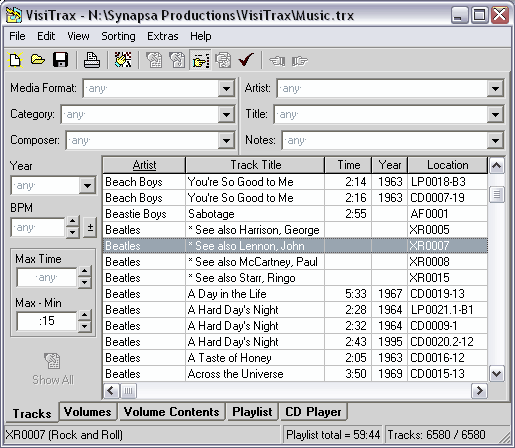Open the Extras menu

point(163,36)
